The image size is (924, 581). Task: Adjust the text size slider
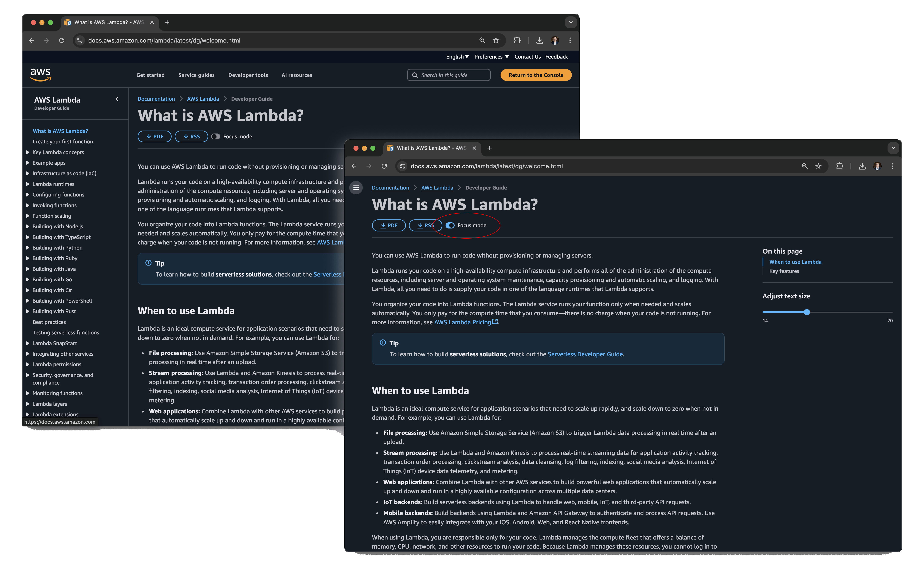pos(807,312)
